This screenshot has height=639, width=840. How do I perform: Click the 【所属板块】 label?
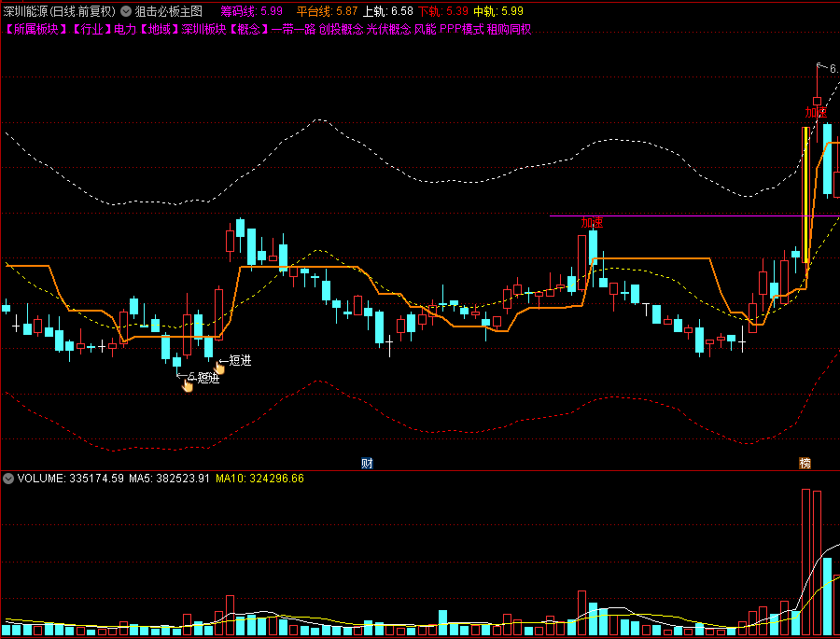[35, 30]
